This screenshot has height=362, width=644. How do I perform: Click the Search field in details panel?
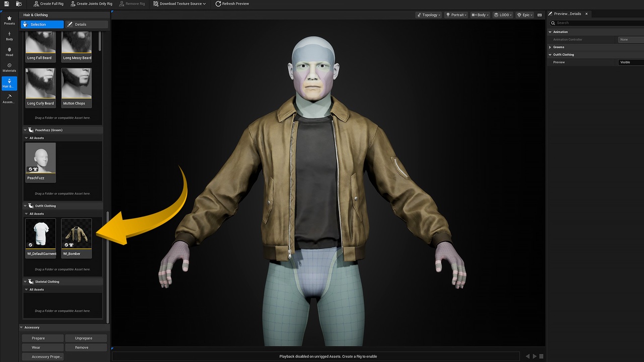[597, 23]
